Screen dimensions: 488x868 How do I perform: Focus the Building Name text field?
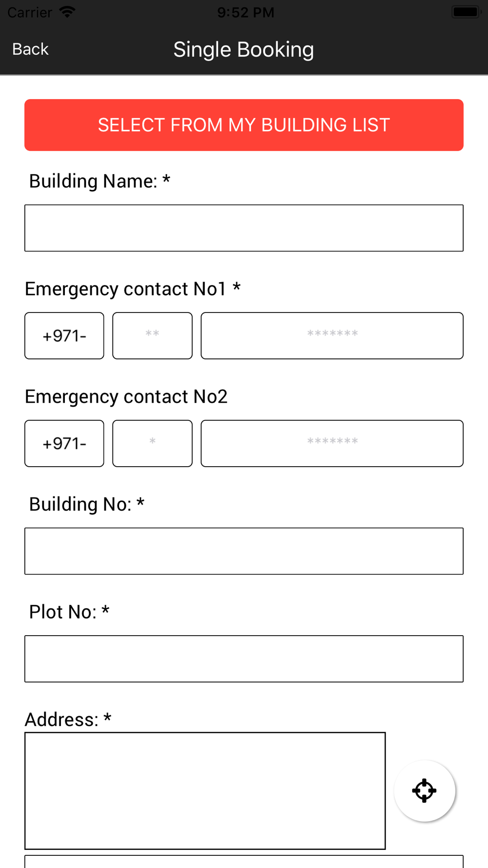[244, 228]
